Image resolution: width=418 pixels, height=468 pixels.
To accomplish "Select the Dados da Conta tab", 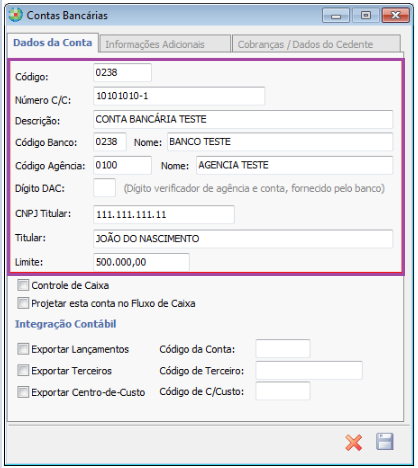I will 53,43.
